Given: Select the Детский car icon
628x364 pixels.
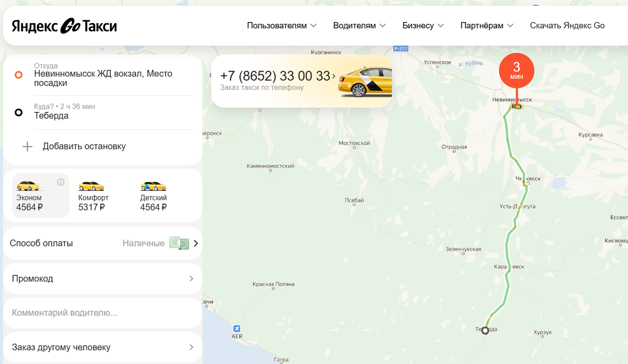Looking at the screenshot, I should click(x=153, y=186).
